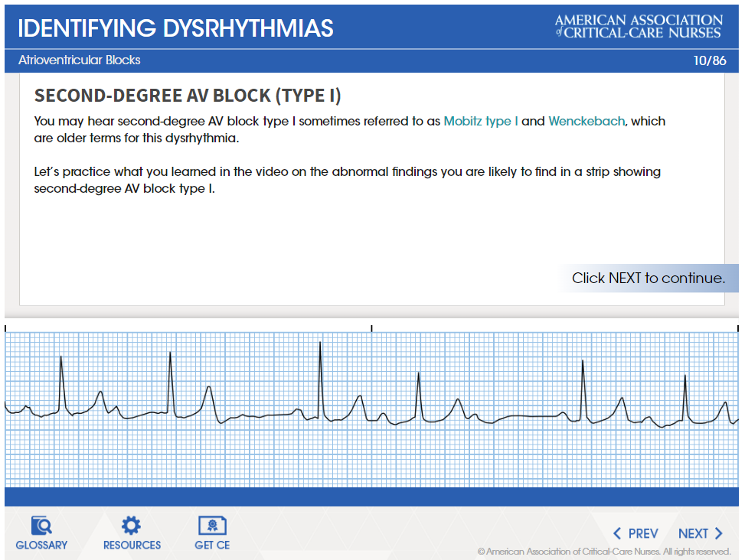Screen dimensions: 745x560
Task: Go back using the PREV text
Action: tap(643, 533)
